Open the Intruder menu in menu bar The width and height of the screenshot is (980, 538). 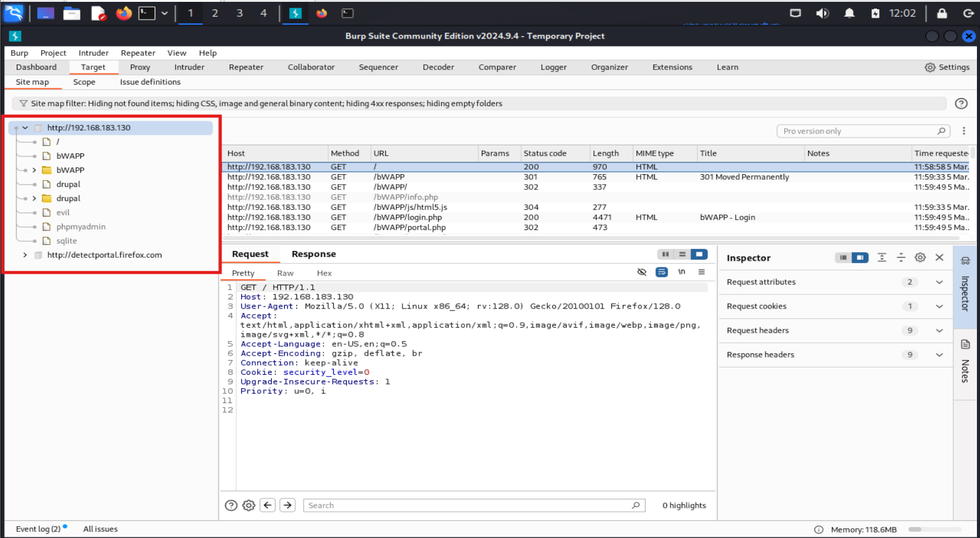93,53
